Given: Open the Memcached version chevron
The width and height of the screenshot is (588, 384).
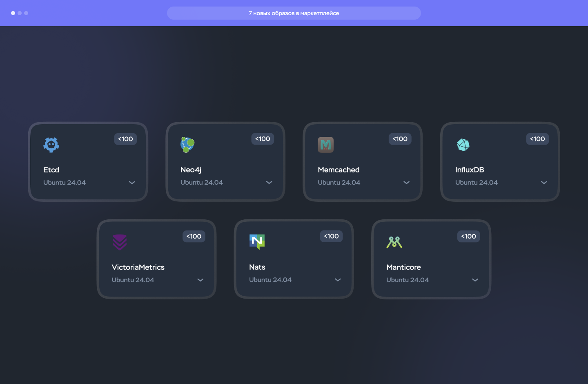Looking at the screenshot, I should (406, 183).
